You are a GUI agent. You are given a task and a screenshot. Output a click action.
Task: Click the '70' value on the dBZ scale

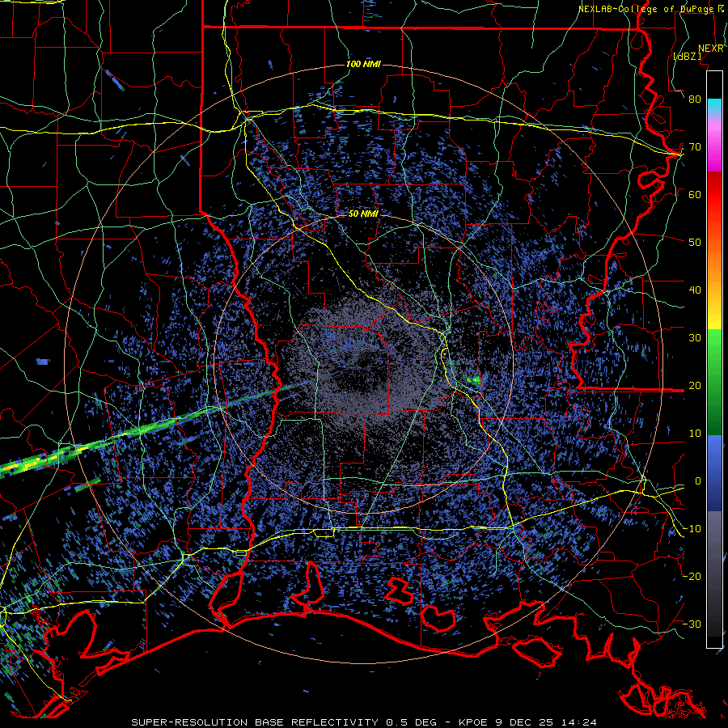coord(695,147)
